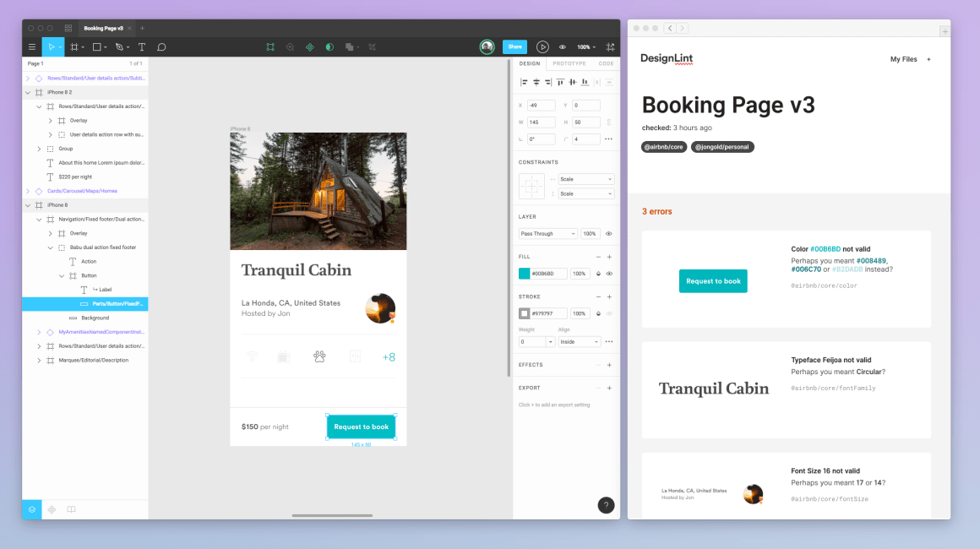Open the 100% zoom level dropdown
The height and width of the screenshot is (549, 980).
[586, 46]
